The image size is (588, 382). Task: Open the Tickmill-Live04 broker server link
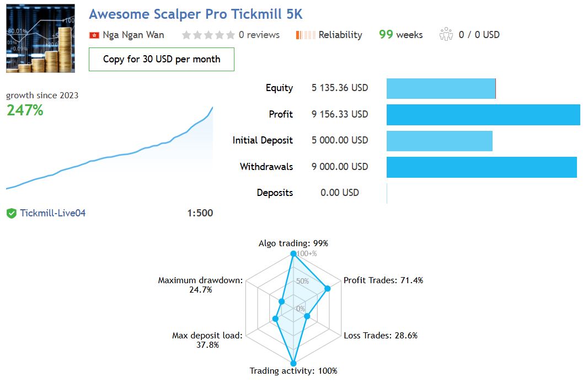click(53, 213)
